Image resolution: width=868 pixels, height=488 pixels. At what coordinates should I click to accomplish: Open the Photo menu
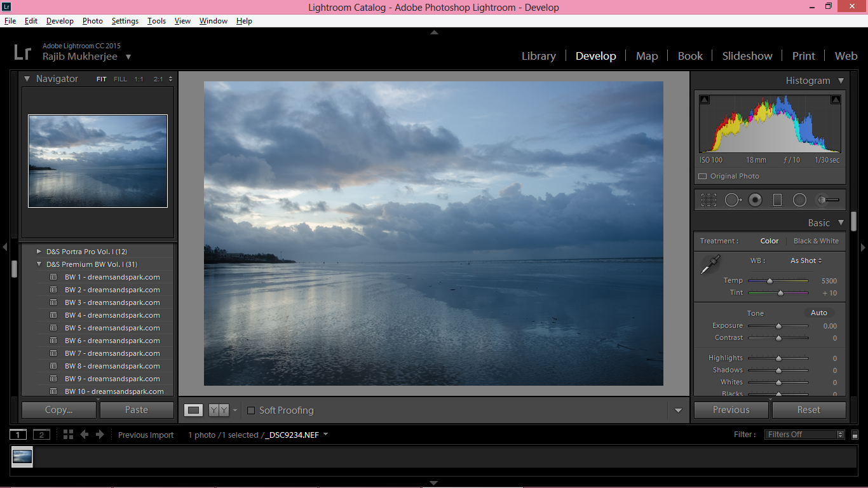point(92,20)
